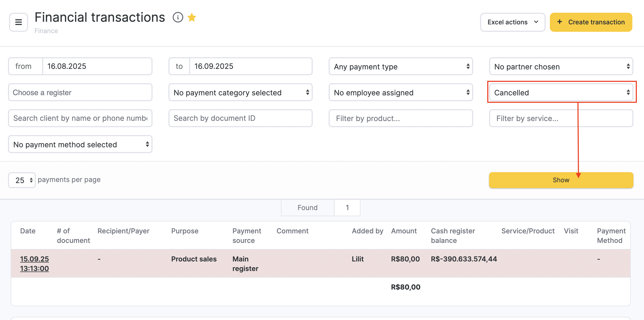Open the Any payment type dropdown
The image size is (644, 320).
click(x=401, y=66)
